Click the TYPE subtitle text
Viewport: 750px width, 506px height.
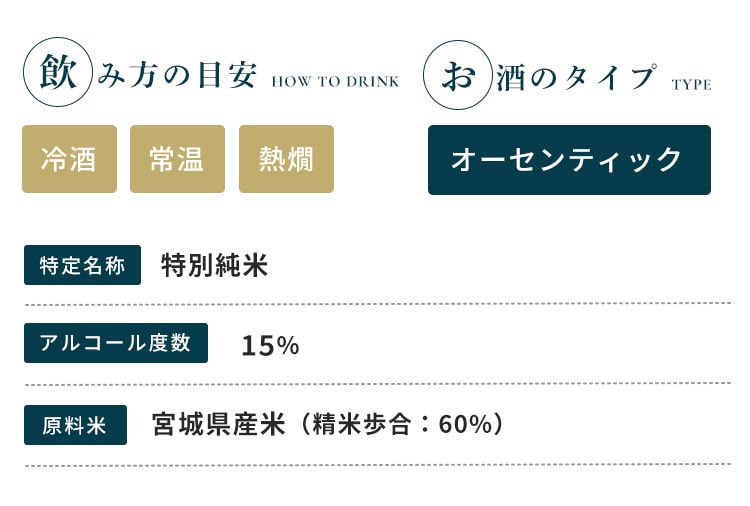click(692, 85)
